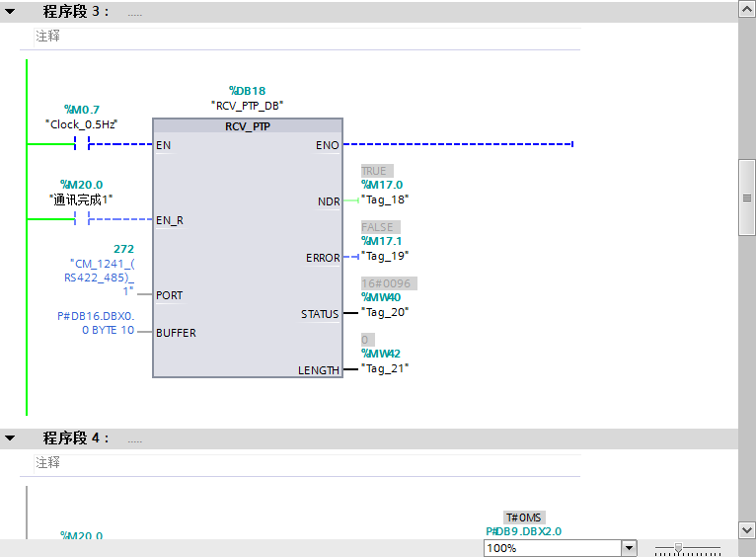Image resolution: width=756 pixels, height=557 pixels.
Task: Click the 注释 comment field of 程序段 3
Action: tap(307, 37)
